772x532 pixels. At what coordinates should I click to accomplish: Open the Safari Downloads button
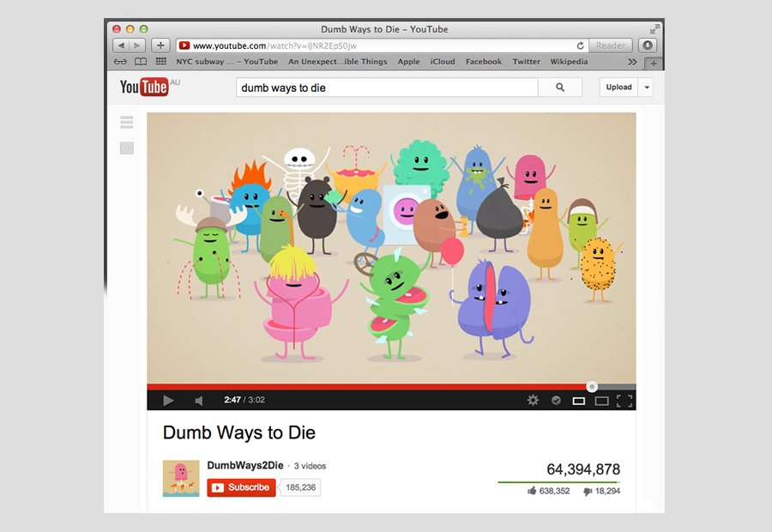click(x=648, y=45)
